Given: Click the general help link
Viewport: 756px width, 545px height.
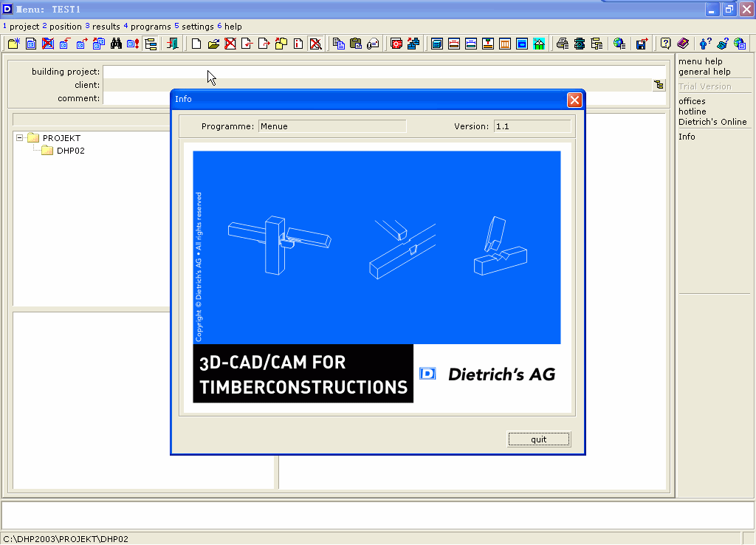Looking at the screenshot, I should tap(704, 72).
